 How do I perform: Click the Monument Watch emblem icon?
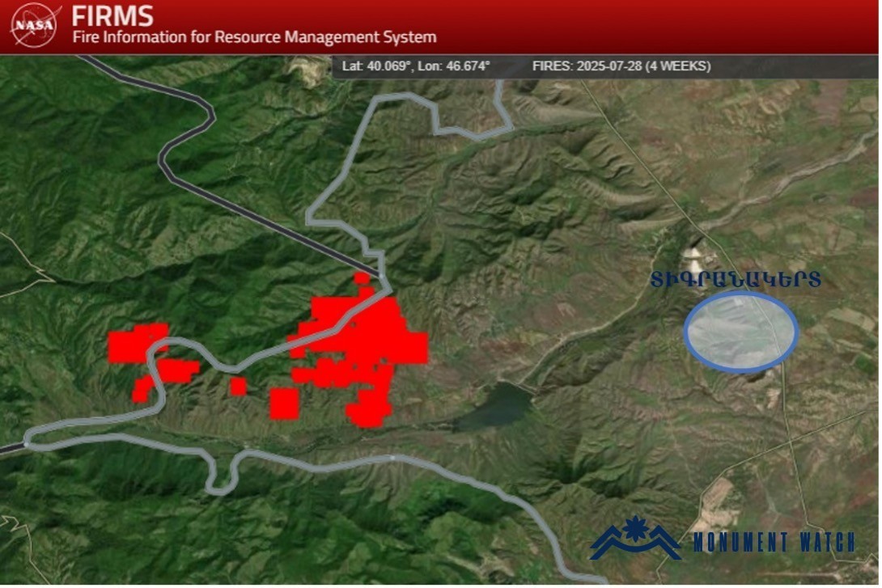(x=635, y=537)
